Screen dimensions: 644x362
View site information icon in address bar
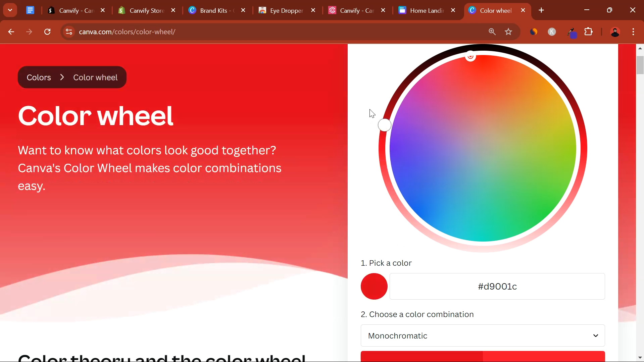click(x=69, y=32)
